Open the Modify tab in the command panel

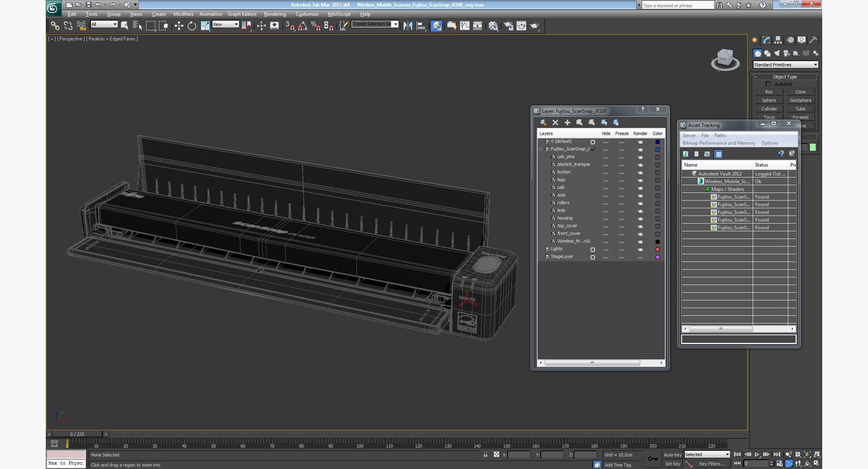(767, 40)
